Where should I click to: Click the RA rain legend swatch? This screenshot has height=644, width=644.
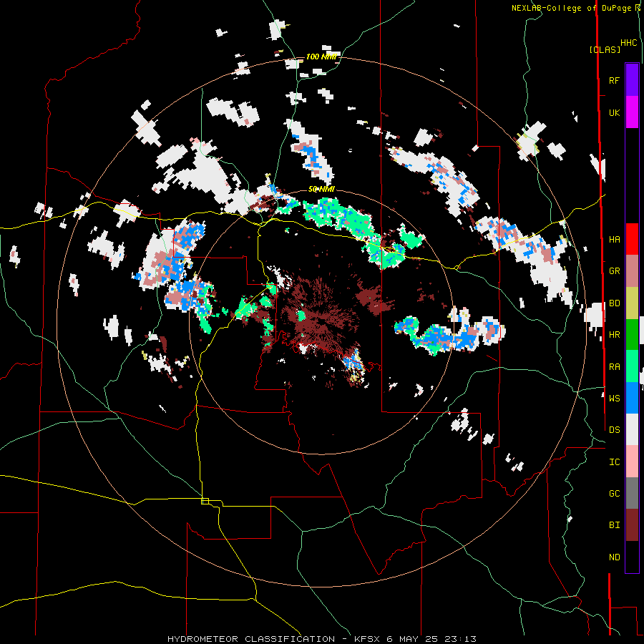(632, 366)
